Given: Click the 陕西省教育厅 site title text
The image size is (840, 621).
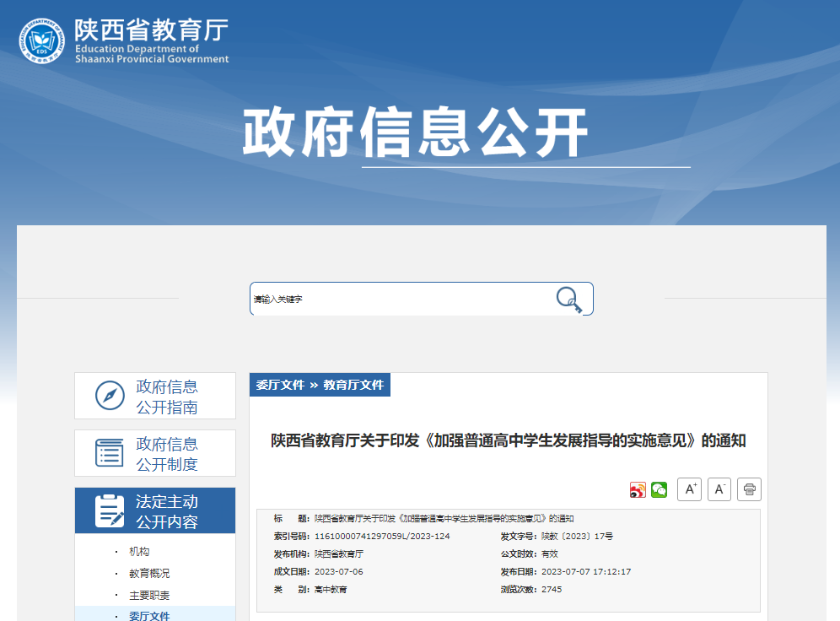Looking at the screenshot, I should click(x=152, y=30).
